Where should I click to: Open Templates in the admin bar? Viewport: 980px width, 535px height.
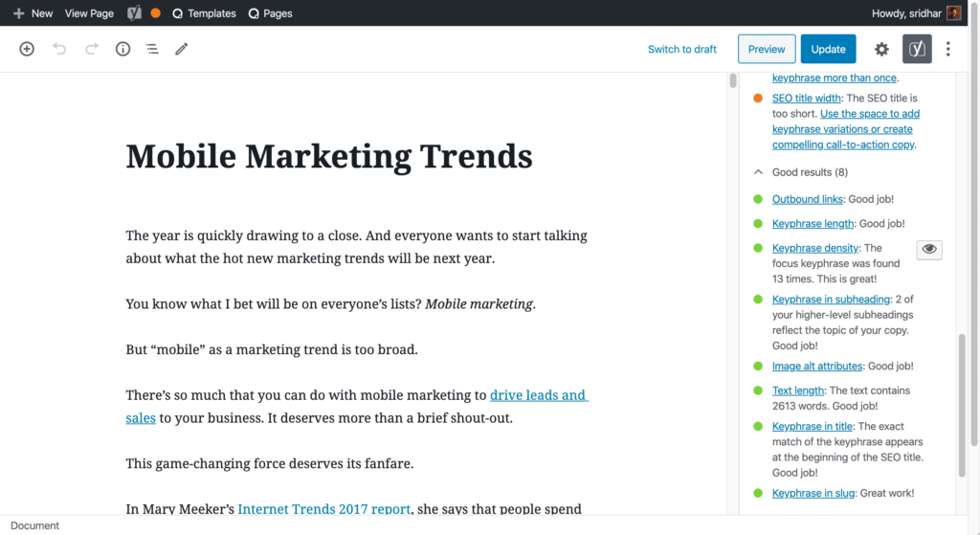[x=204, y=13]
